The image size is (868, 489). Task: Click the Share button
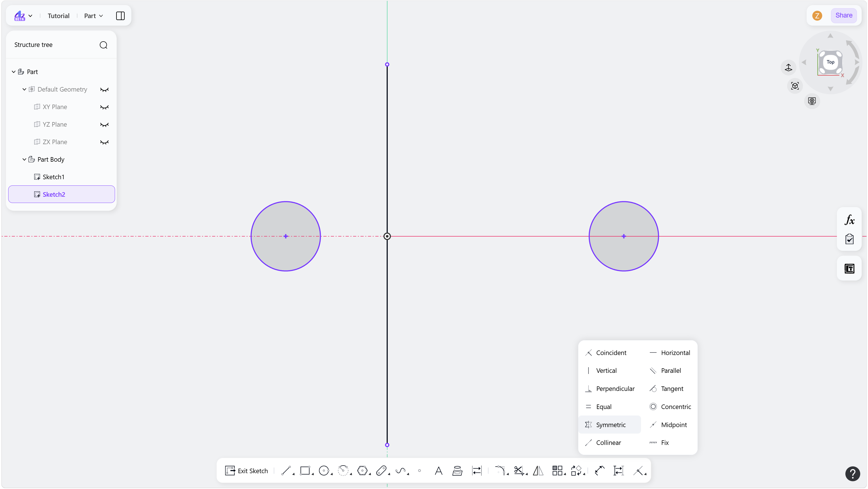pos(844,16)
